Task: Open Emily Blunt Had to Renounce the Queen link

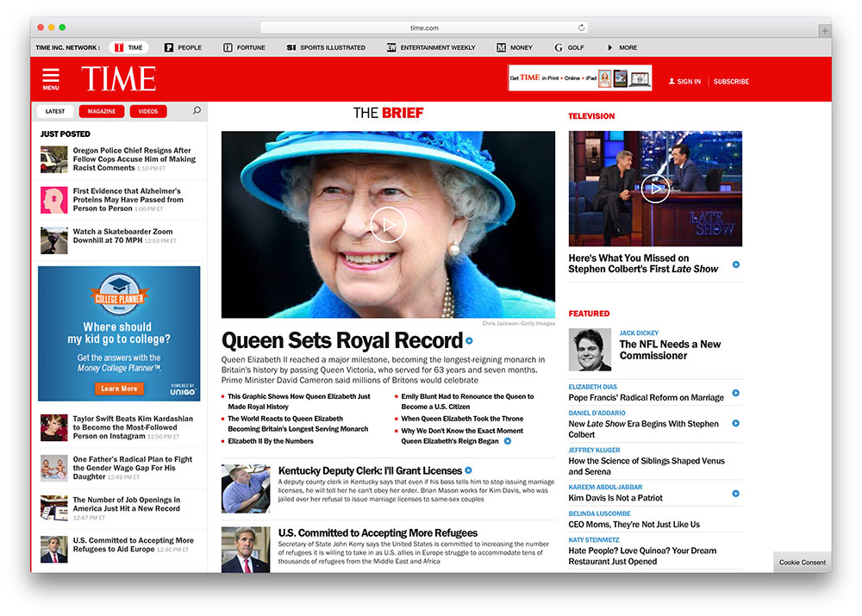Action: coord(467,401)
